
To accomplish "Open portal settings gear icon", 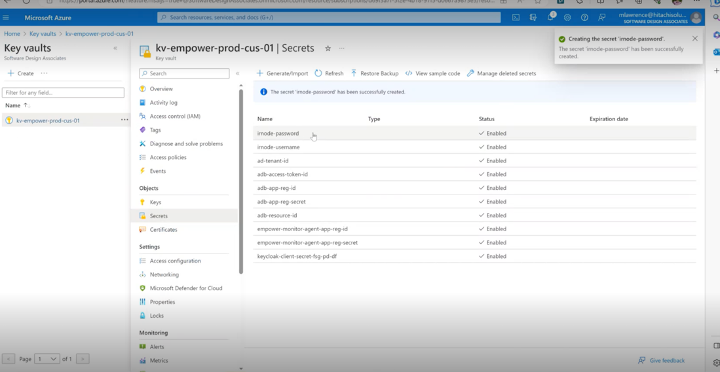I will (x=568, y=17).
